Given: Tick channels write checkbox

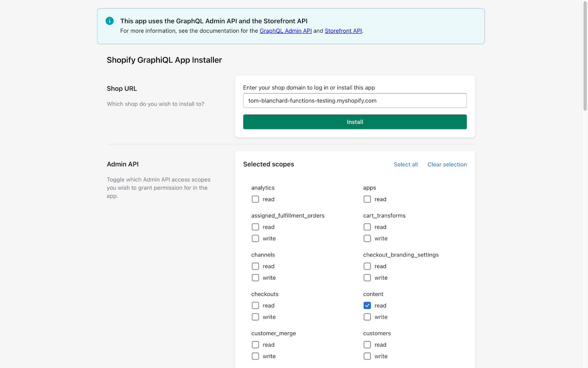Looking at the screenshot, I should 255,278.
